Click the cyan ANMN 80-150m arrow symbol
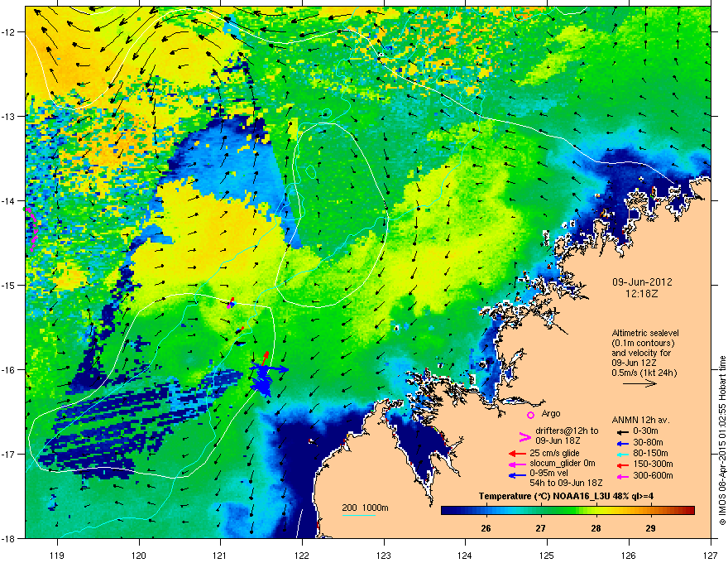The height and width of the screenshot is (563, 728). (x=625, y=454)
